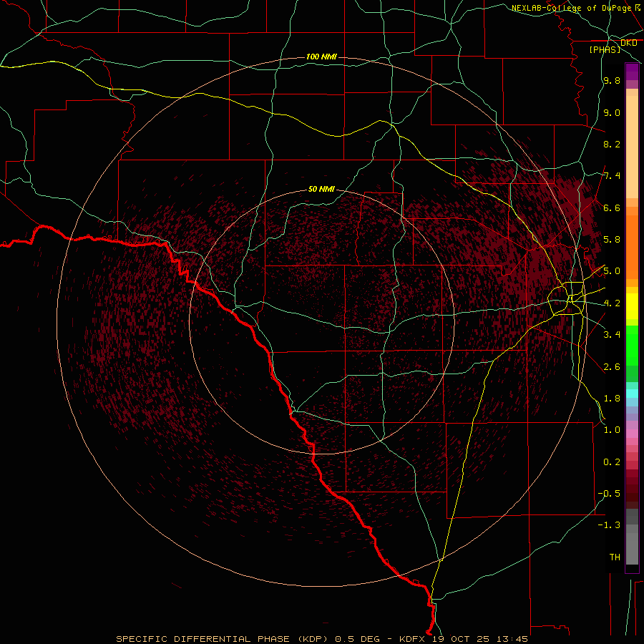Click the 0.2 scale value
This screenshot has width=644, height=644.
click(612, 462)
